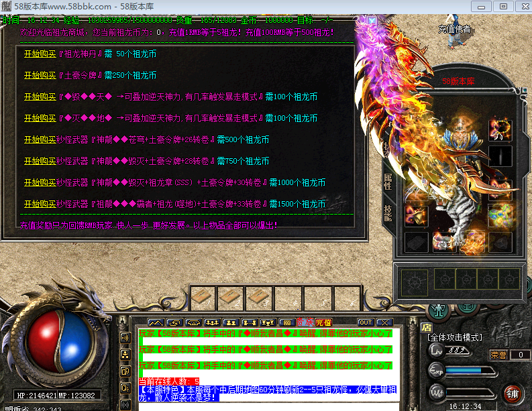532x411 pixels.
Task: Open the keyboard icon in chat toolbar
Action: click(x=286, y=322)
